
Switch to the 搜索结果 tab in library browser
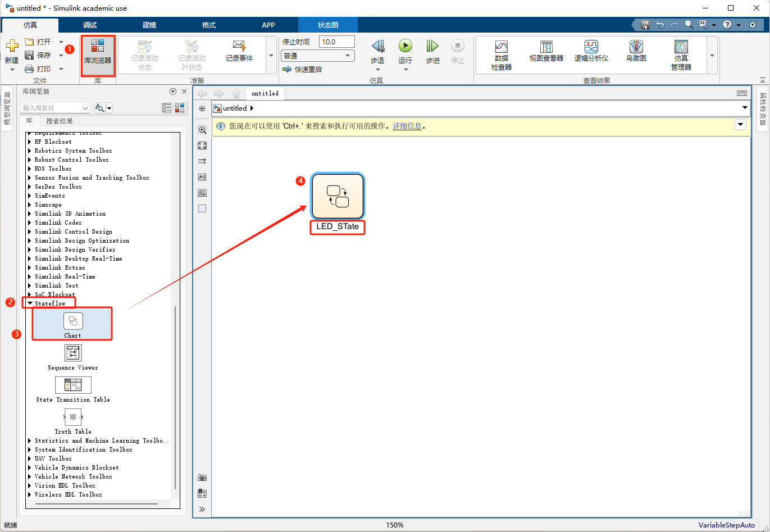point(59,121)
